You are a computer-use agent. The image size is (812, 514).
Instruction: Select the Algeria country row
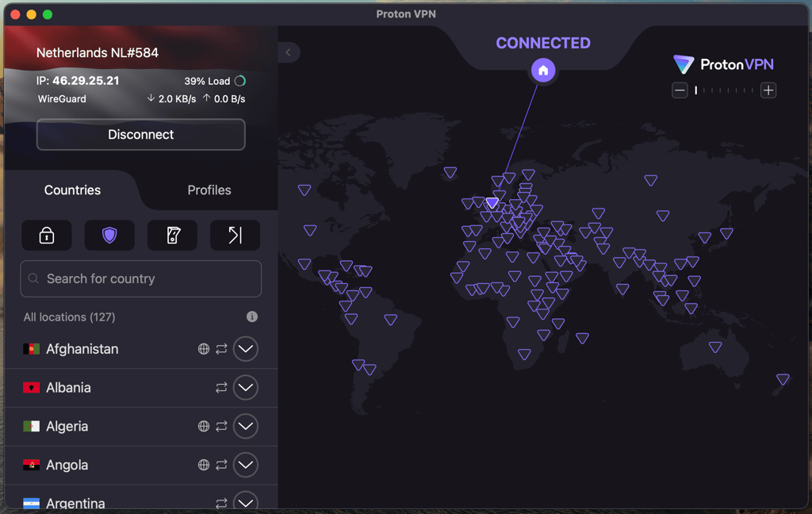[141, 427]
